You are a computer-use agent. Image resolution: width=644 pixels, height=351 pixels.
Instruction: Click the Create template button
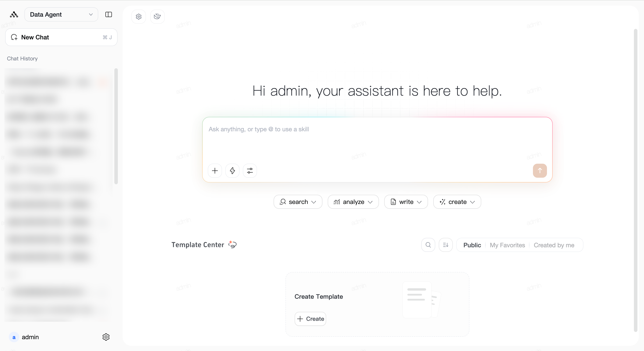310,319
